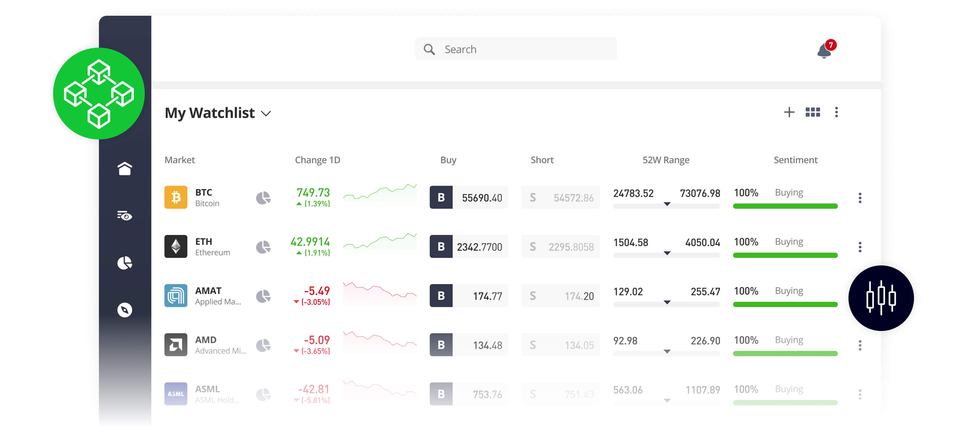Expand the My Watchlist dropdown chevron
Image resolution: width=980 pixels, height=445 pixels.
click(266, 113)
